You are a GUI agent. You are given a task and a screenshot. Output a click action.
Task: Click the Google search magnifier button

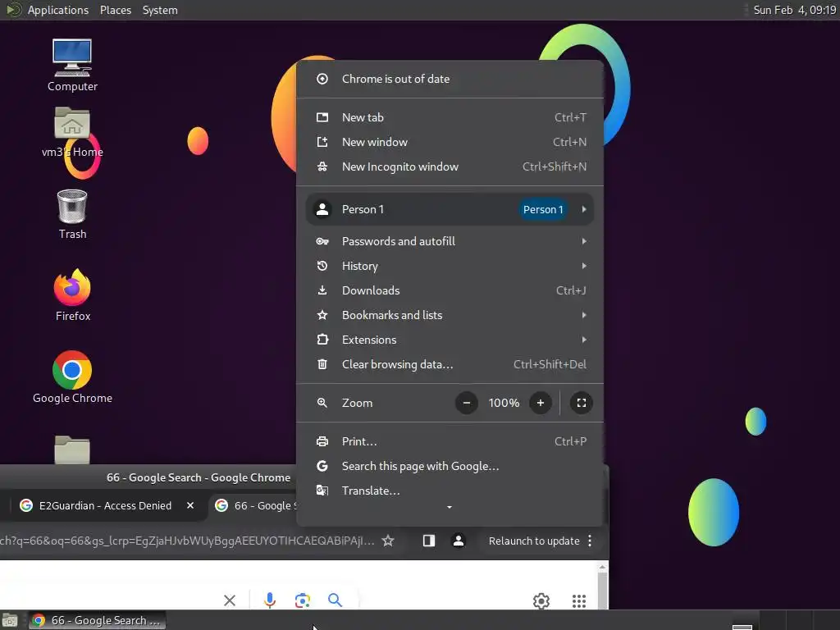(x=335, y=600)
